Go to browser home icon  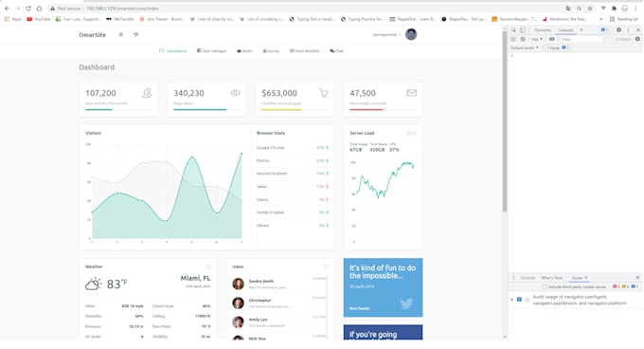click(x=39, y=9)
